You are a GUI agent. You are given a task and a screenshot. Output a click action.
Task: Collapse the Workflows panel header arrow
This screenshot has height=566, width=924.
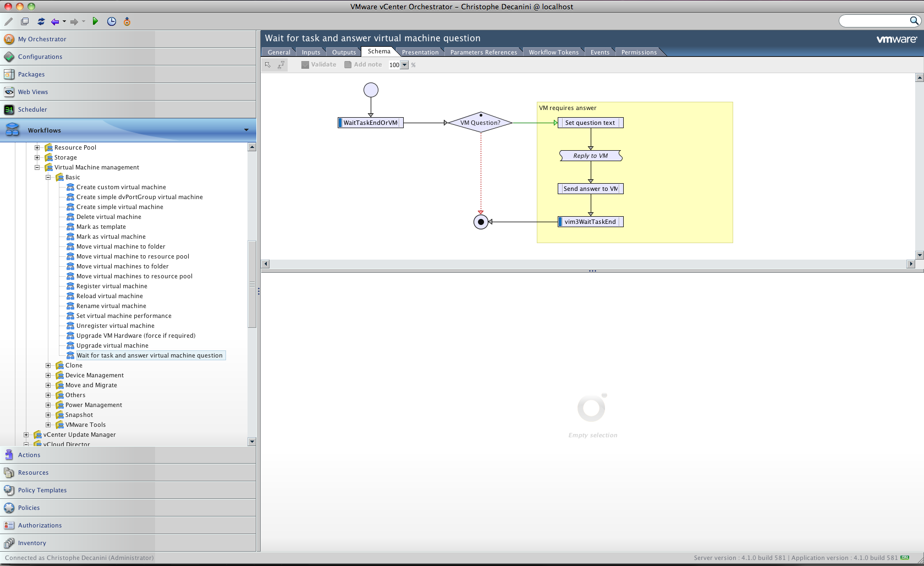(246, 130)
